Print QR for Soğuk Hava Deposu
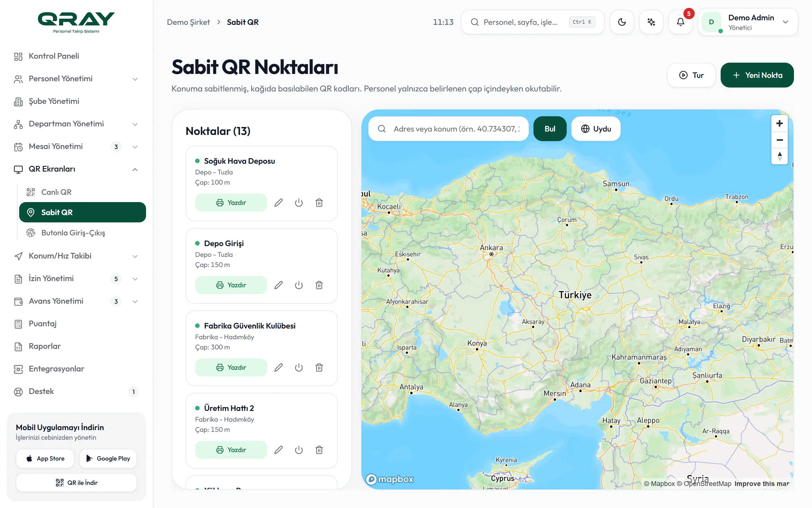812x508 pixels. pos(231,203)
